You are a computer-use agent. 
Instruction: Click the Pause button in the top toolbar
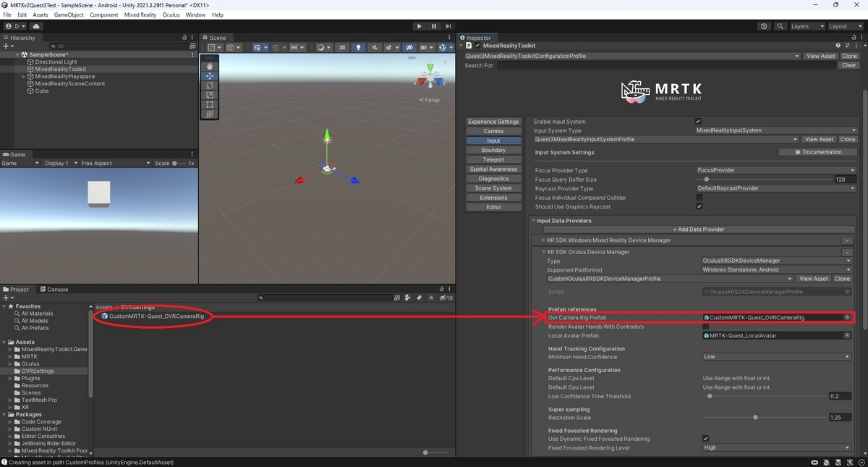[434, 26]
